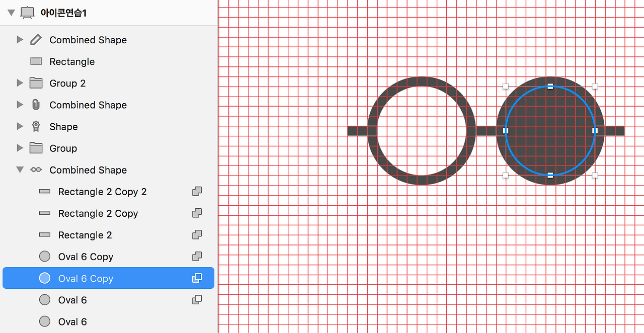Click the left temple bar of glasses
Image resolution: width=644 pixels, height=333 pixels.
pyautogui.click(x=358, y=131)
